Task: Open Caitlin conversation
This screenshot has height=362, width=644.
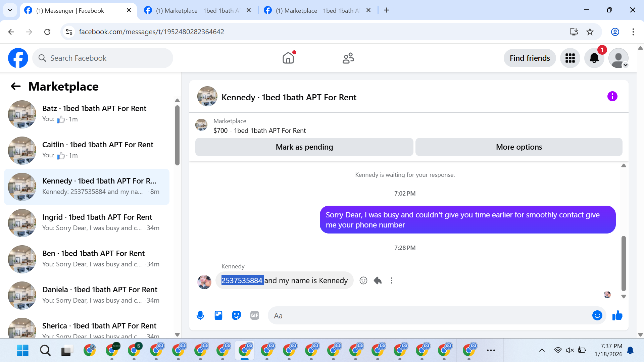Action: coord(87,150)
